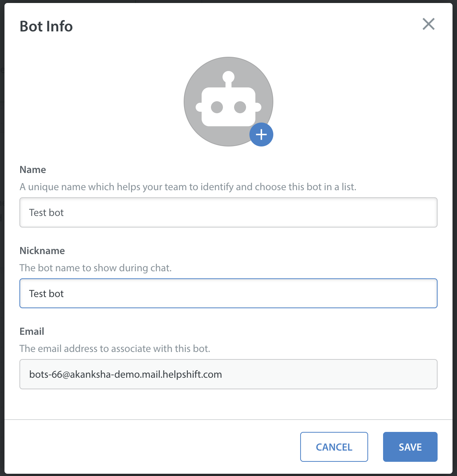Save the bot info

point(410,447)
